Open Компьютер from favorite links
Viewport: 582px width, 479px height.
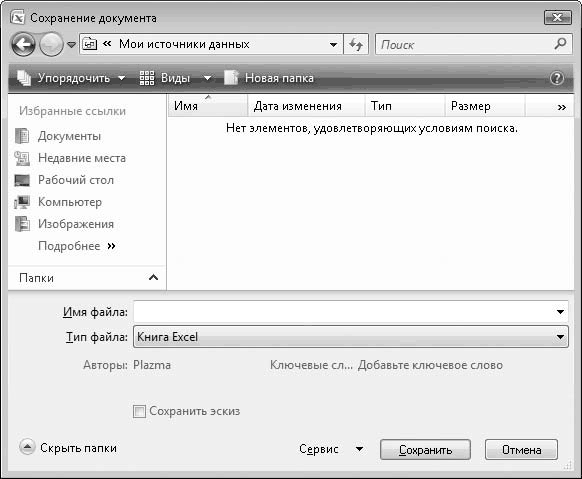pyautogui.click(x=58, y=202)
